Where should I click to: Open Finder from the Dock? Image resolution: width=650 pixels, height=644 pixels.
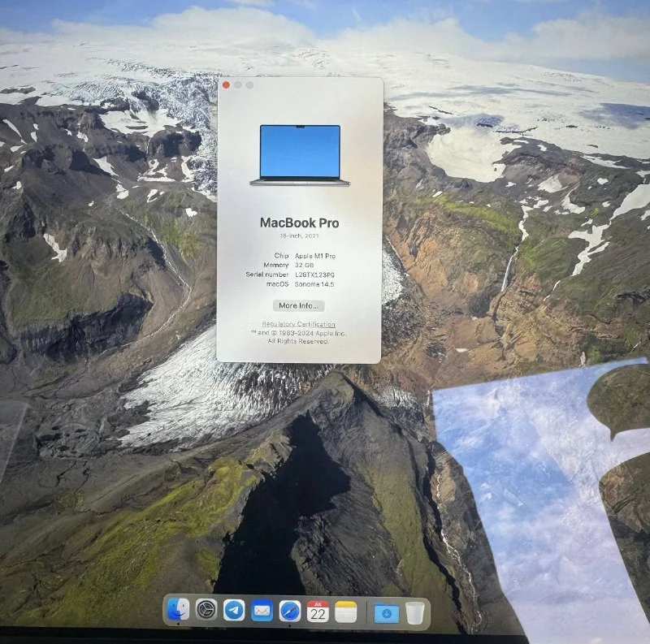pos(178,610)
